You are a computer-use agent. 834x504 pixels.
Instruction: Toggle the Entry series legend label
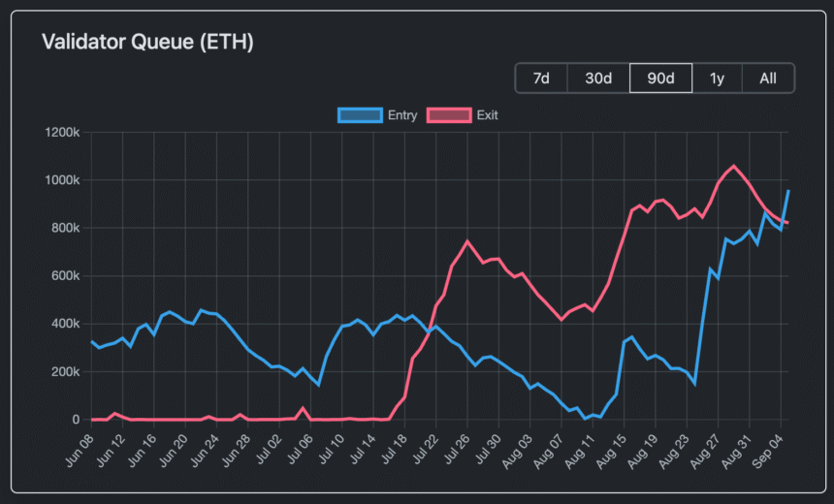pyautogui.click(x=401, y=115)
